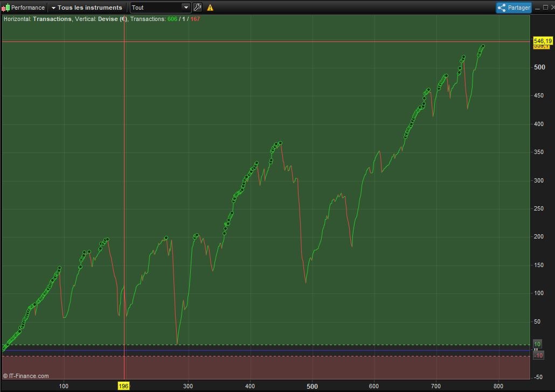Click the 250 value on vertical axis
The height and width of the screenshot is (392, 555).
coord(539,208)
